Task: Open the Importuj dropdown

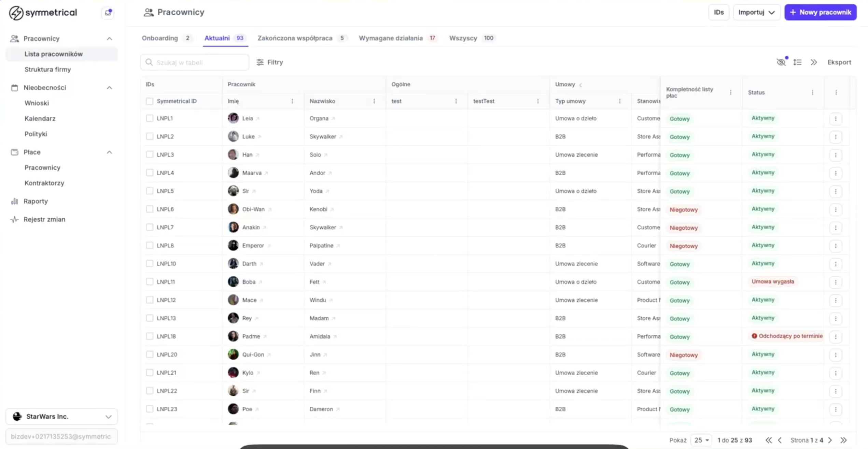Action: (756, 12)
